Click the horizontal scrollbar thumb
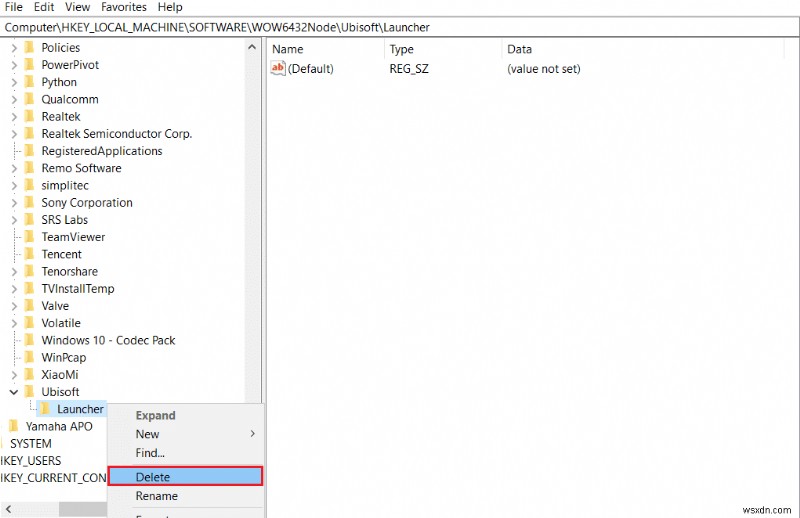This screenshot has height=518, width=800. tap(83, 509)
